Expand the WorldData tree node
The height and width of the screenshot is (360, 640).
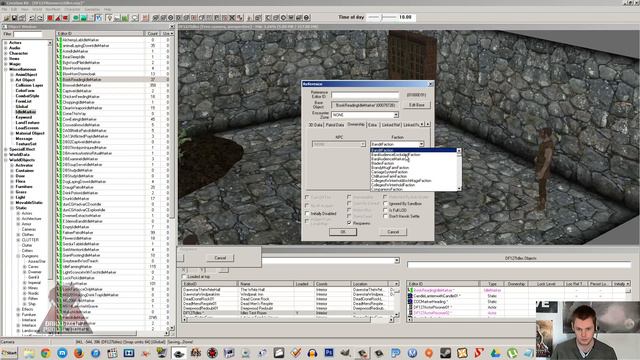pos(6,155)
